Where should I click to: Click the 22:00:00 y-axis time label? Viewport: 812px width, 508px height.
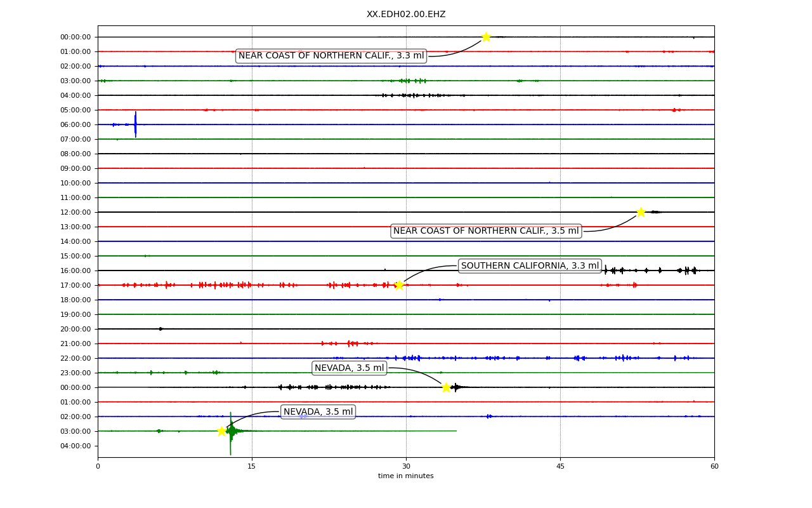[x=75, y=358]
